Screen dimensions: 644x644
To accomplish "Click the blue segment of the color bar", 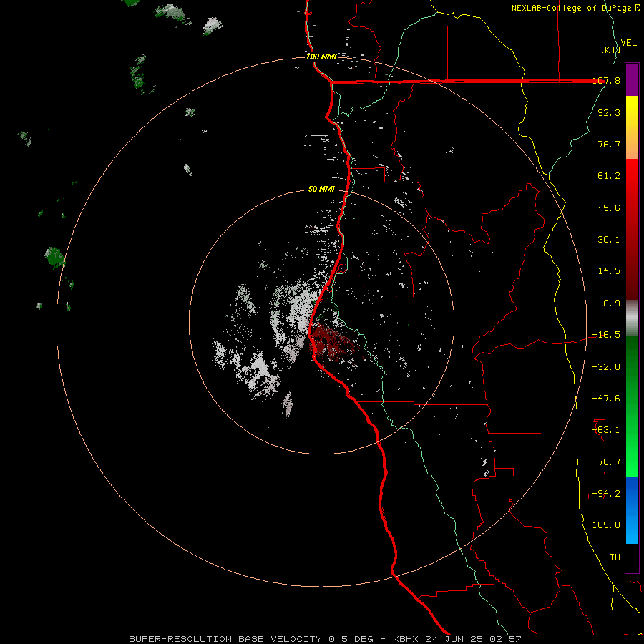I will [x=632, y=510].
